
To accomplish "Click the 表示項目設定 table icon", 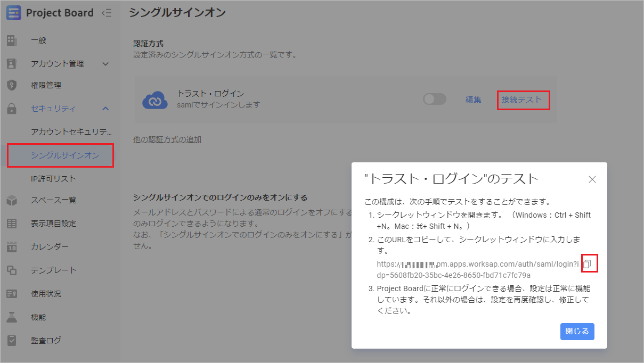I will (x=12, y=224).
